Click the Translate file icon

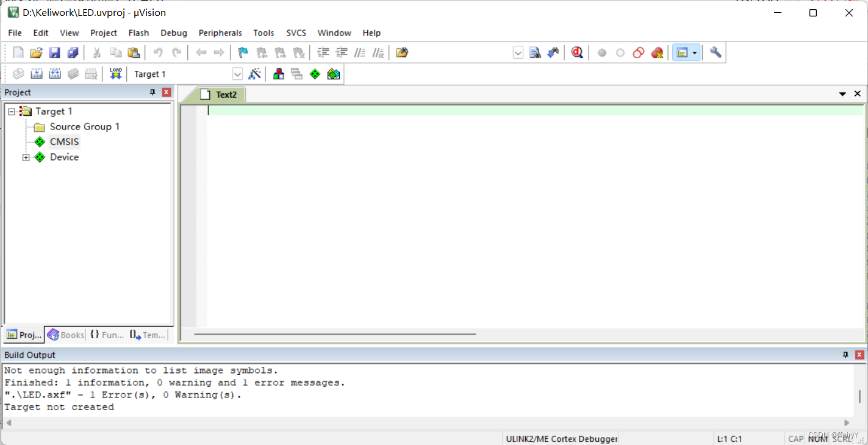tap(18, 74)
